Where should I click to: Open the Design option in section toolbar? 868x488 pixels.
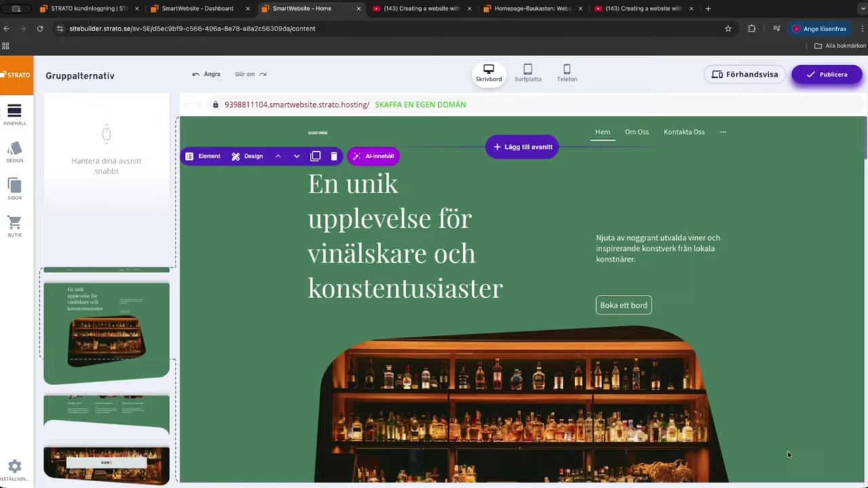pyautogui.click(x=247, y=156)
